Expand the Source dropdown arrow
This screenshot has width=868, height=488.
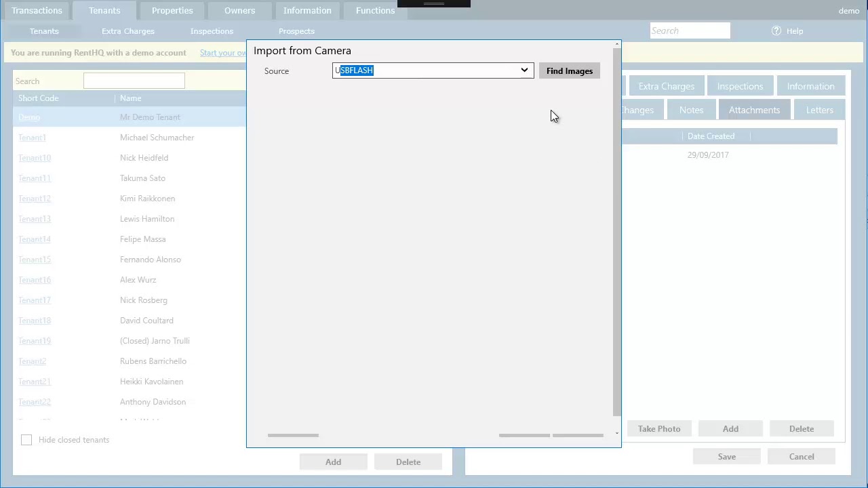click(524, 70)
